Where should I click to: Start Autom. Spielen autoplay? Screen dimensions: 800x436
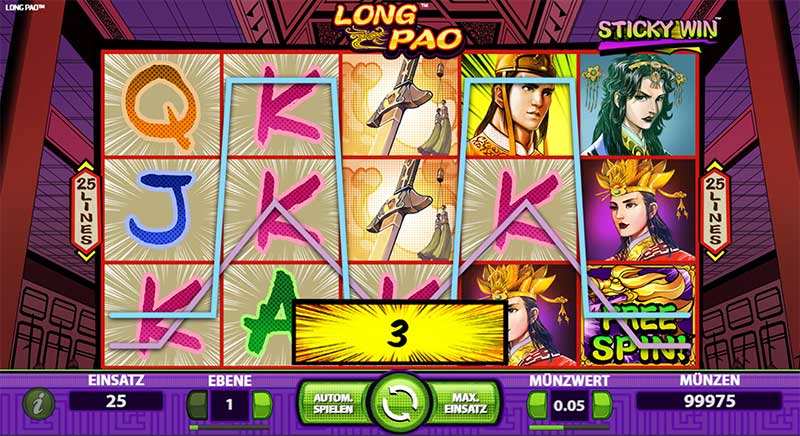tap(333, 403)
